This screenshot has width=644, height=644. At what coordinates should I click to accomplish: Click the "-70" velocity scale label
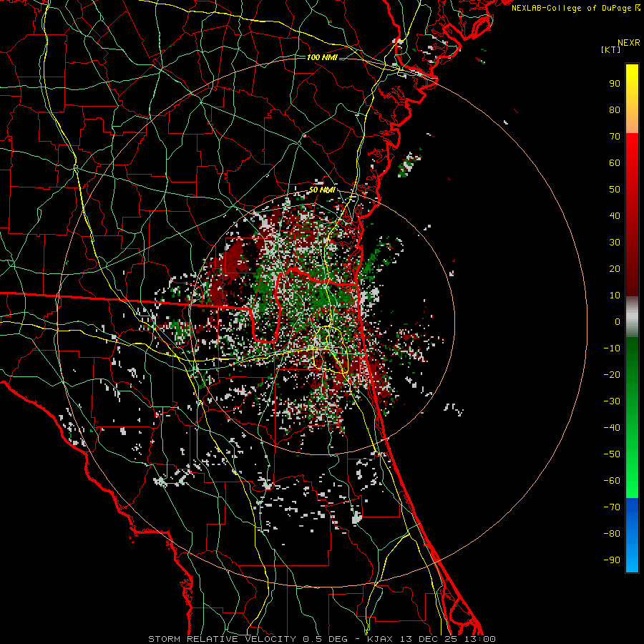point(612,507)
